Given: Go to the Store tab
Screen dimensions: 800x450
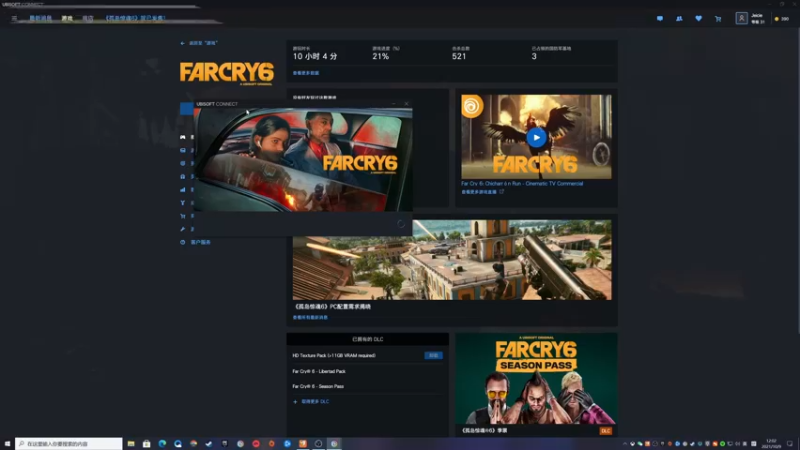Looking at the screenshot, I should pos(88,18).
